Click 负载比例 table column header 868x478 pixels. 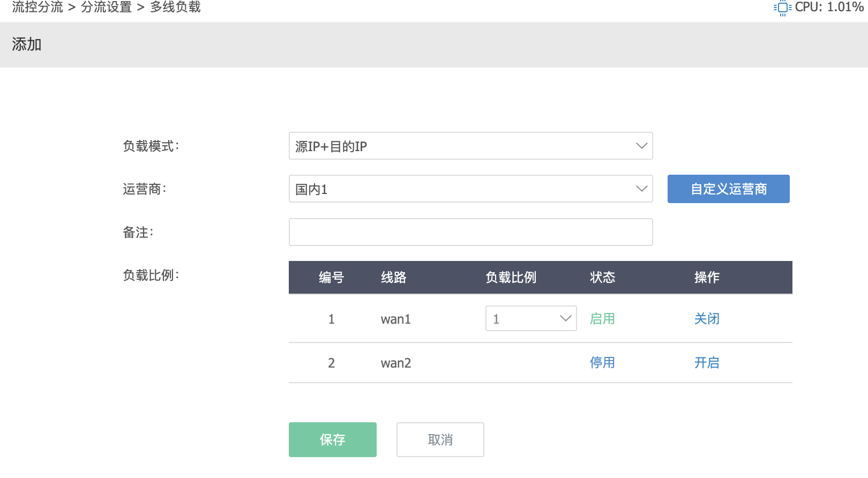[510, 277]
